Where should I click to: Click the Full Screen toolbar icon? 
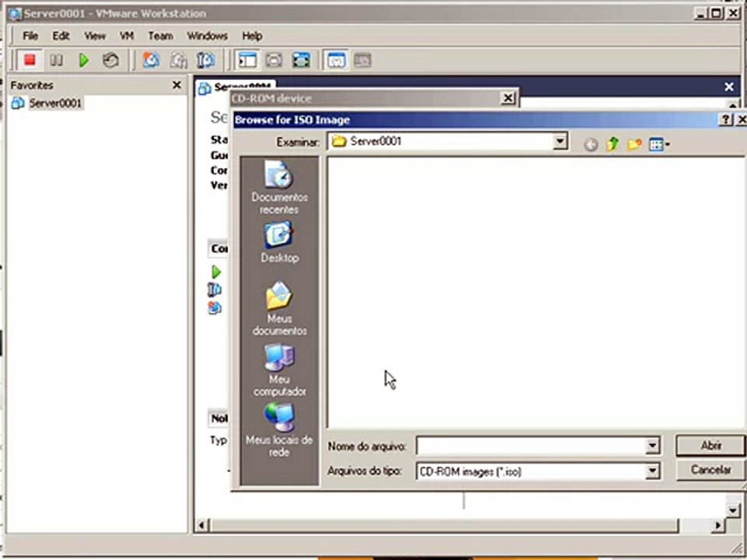(x=300, y=60)
